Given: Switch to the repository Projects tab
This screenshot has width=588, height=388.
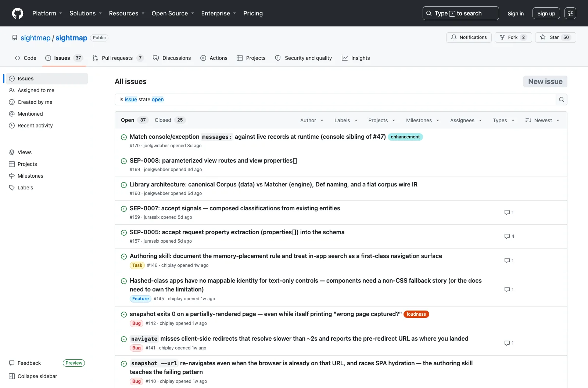Looking at the screenshot, I should (x=251, y=58).
